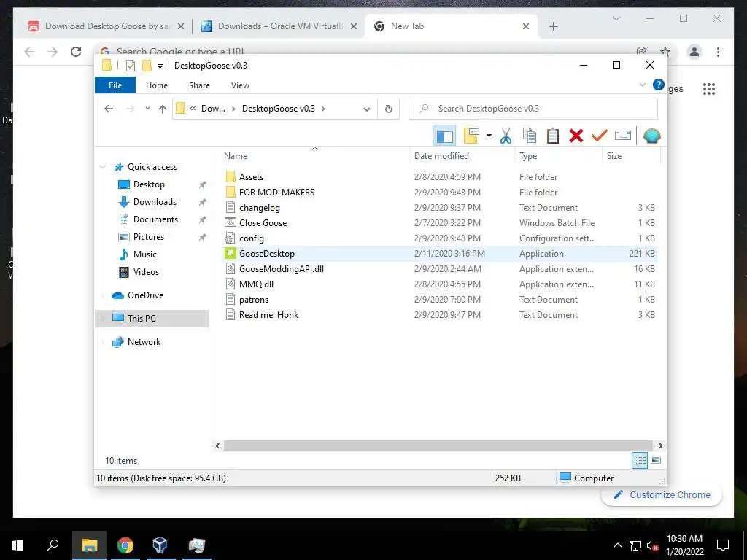Click the Explorer help question mark icon
The image size is (747, 560).
[x=659, y=85]
